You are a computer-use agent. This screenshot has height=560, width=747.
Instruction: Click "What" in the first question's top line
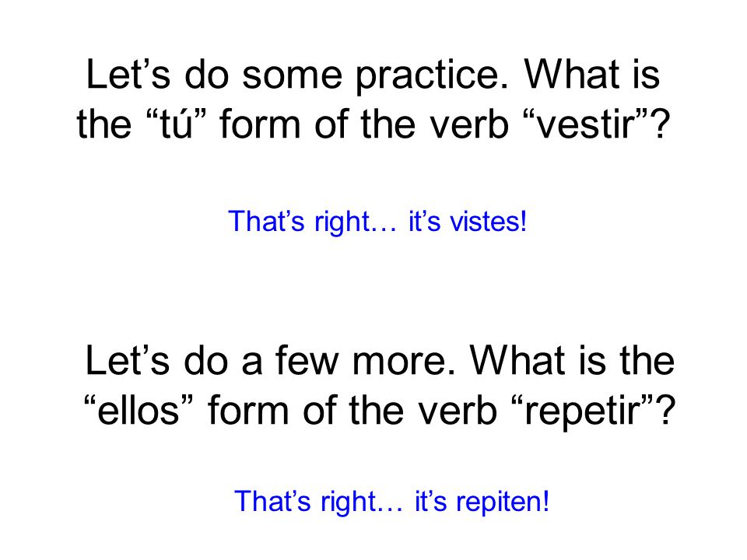click(x=572, y=75)
